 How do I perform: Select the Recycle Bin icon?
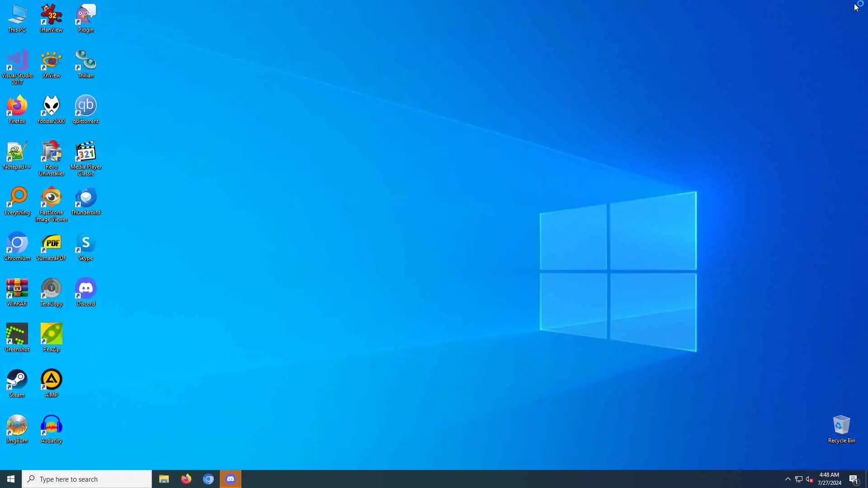pos(841,429)
